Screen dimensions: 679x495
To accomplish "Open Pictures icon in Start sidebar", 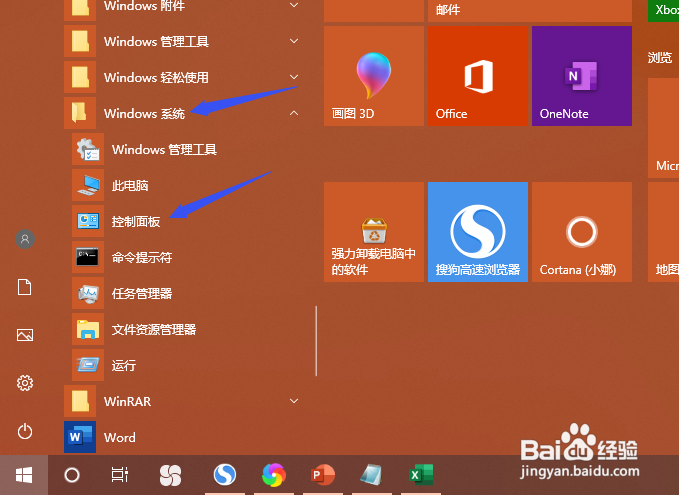I will [x=25, y=335].
